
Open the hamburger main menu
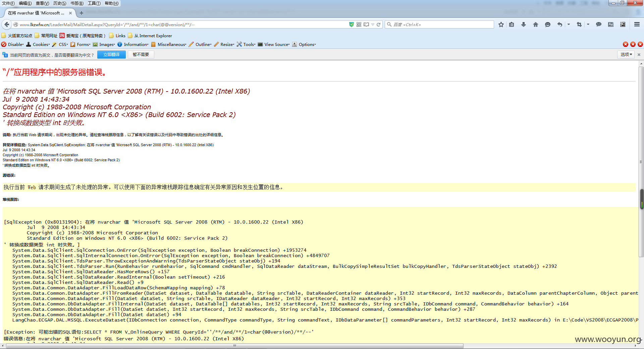tap(637, 24)
